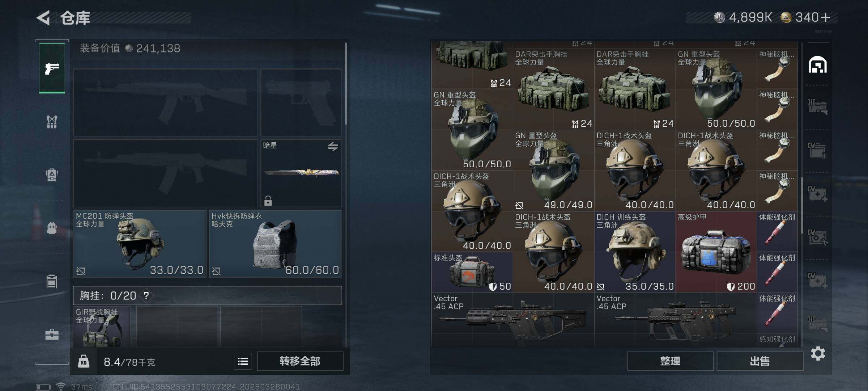Select the 高级护甲 armor repair kit
Viewport: 868px width, 391px height.
point(716,252)
